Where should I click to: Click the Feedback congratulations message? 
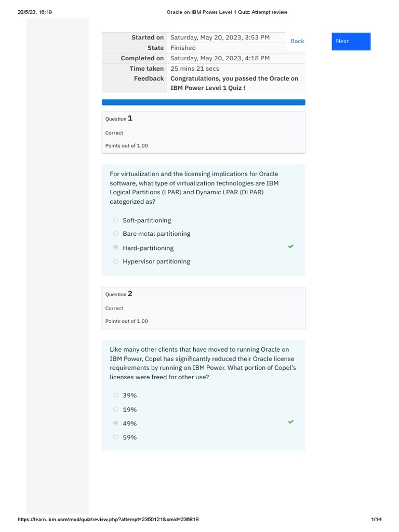(234, 83)
